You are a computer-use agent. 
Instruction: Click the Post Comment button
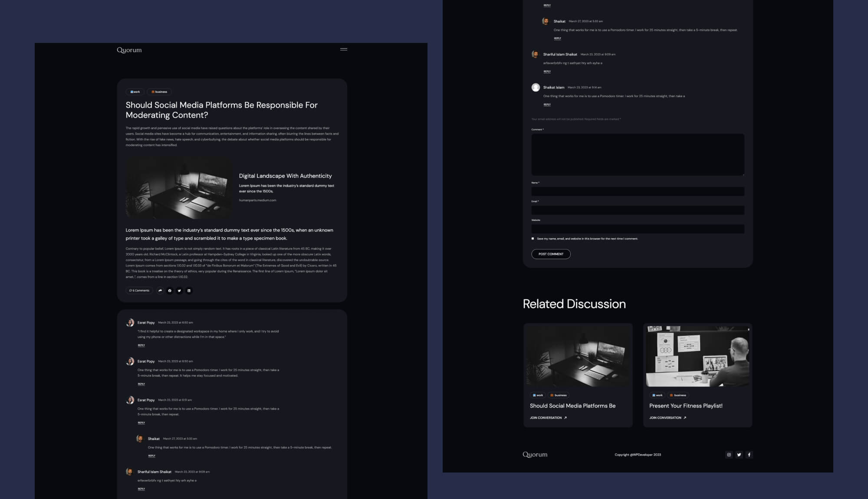tap(551, 254)
